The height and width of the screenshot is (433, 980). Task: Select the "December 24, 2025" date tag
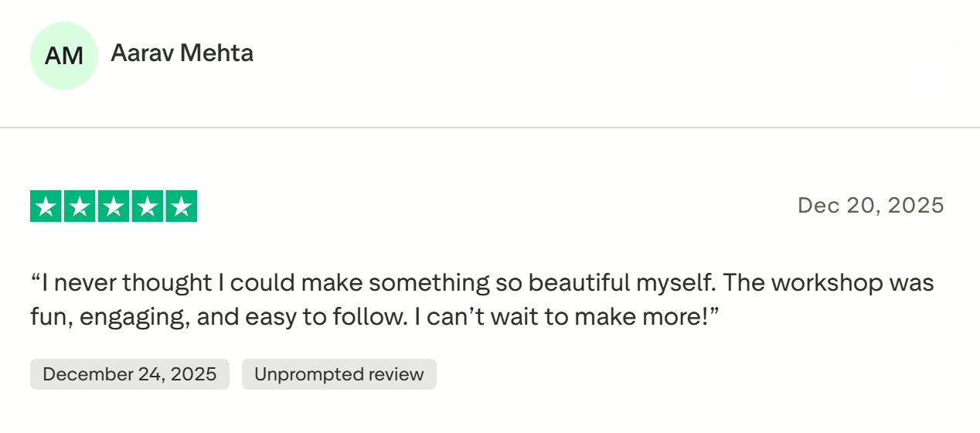(130, 374)
